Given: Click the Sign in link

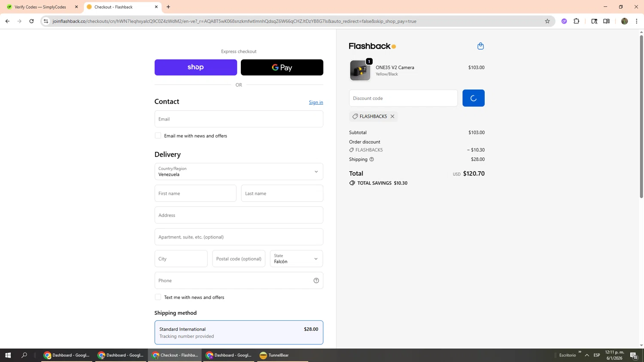Looking at the screenshot, I should click(x=316, y=102).
